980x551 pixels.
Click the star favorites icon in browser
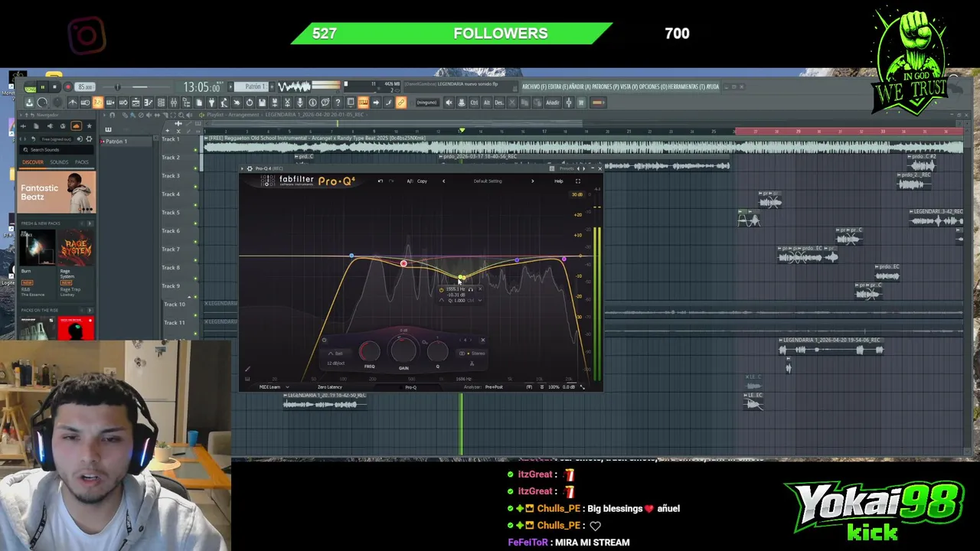[89, 126]
